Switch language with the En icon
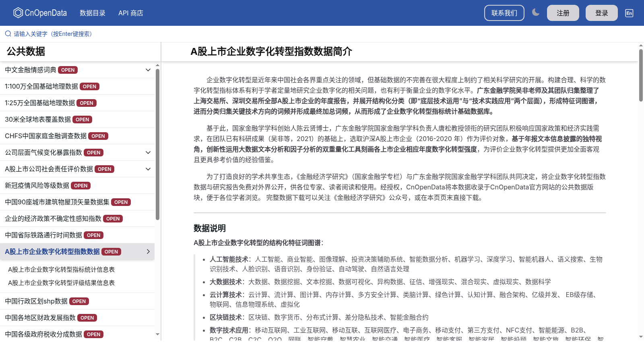644x347 pixels. pyautogui.click(x=629, y=13)
